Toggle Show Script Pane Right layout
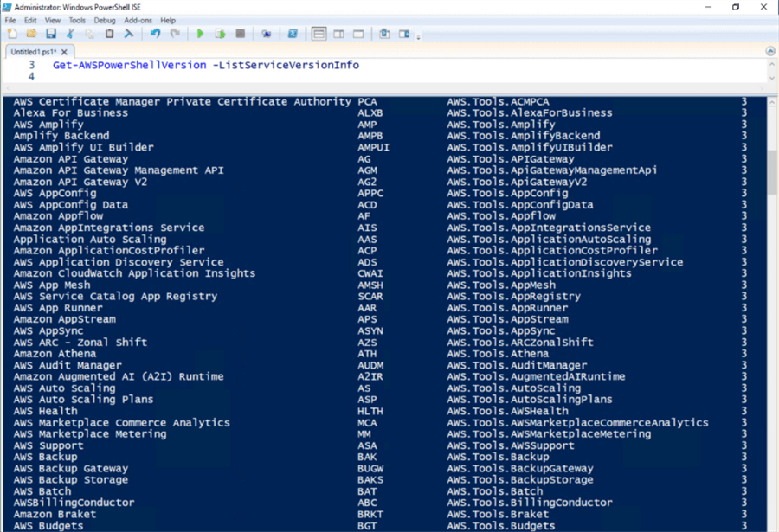The image size is (779, 532). point(339,32)
